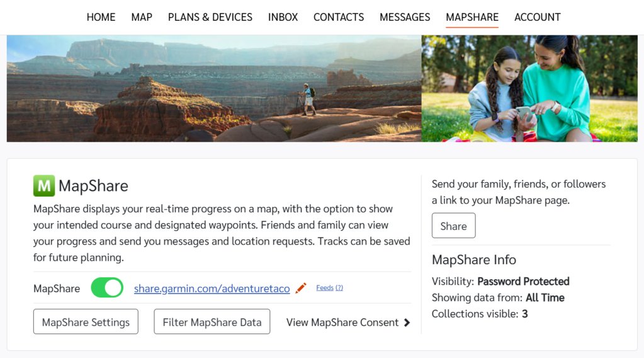Viewport: 644px width, 358px height.
Task: Open MapShare Settings
Action: (86, 322)
